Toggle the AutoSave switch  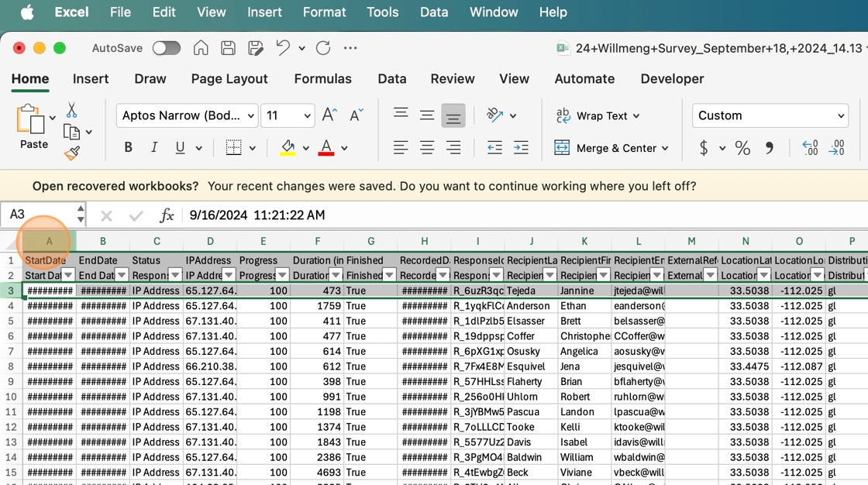167,48
